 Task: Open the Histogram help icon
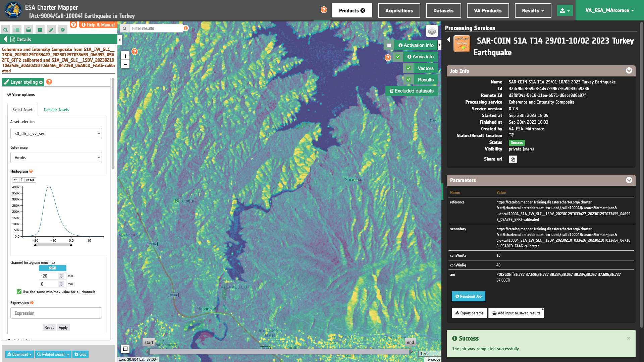31,171
